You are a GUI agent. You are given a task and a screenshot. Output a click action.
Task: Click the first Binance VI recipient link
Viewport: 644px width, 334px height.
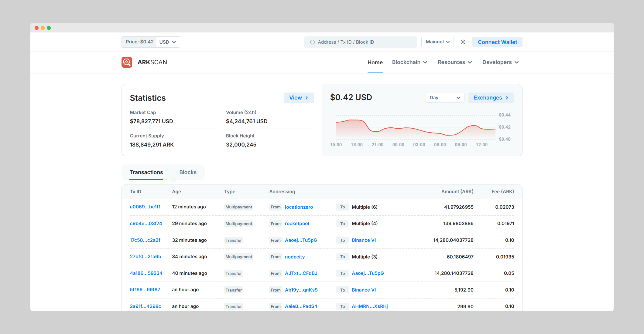coord(364,240)
